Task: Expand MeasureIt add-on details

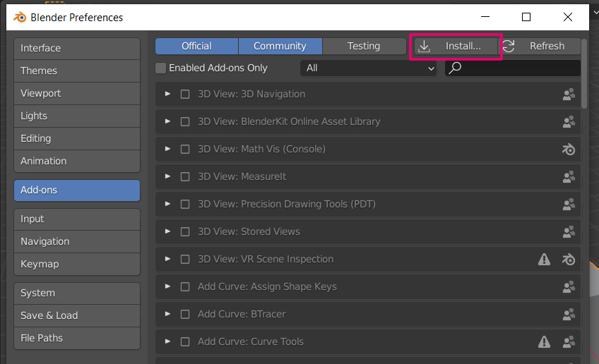Action: coord(167,176)
